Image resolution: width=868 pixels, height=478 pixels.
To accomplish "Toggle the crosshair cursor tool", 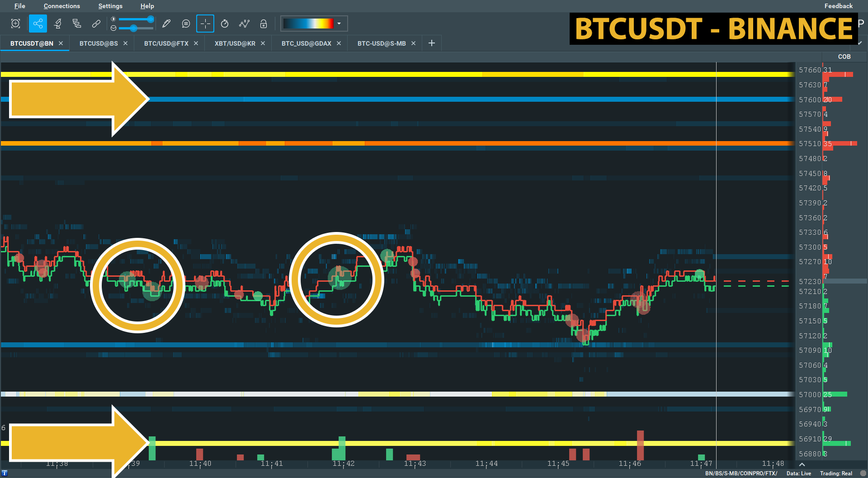I will (205, 24).
